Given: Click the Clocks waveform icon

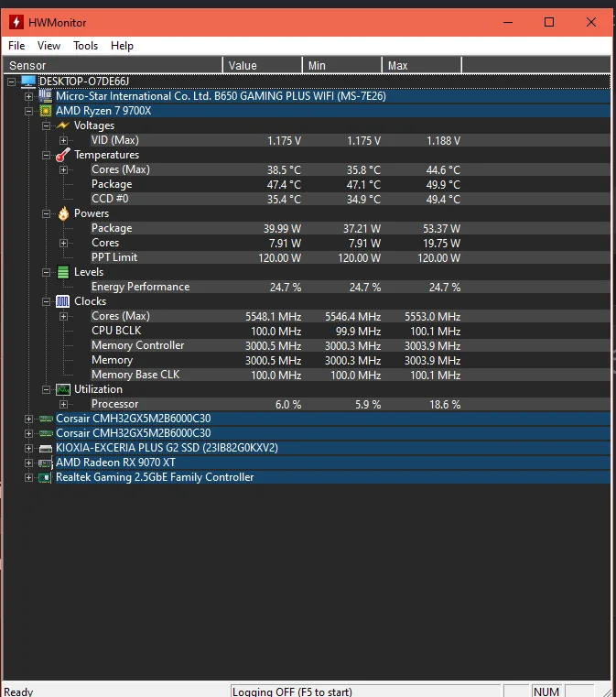Looking at the screenshot, I should (x=63, y=301).
